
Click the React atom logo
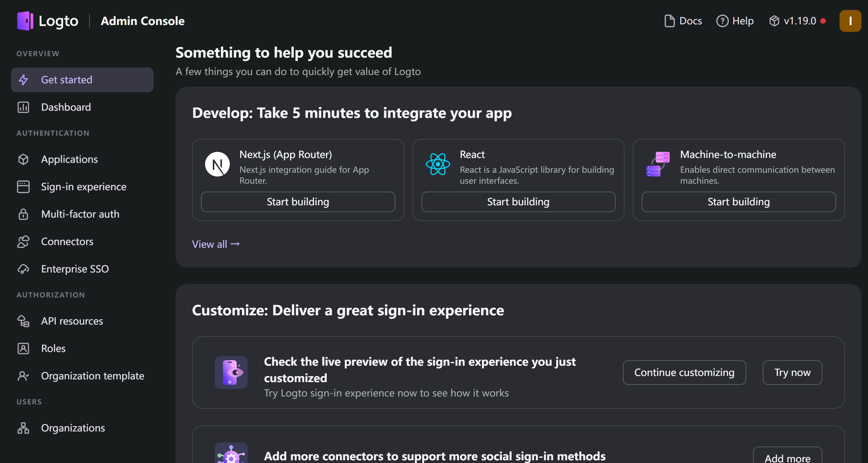[438, 164]
